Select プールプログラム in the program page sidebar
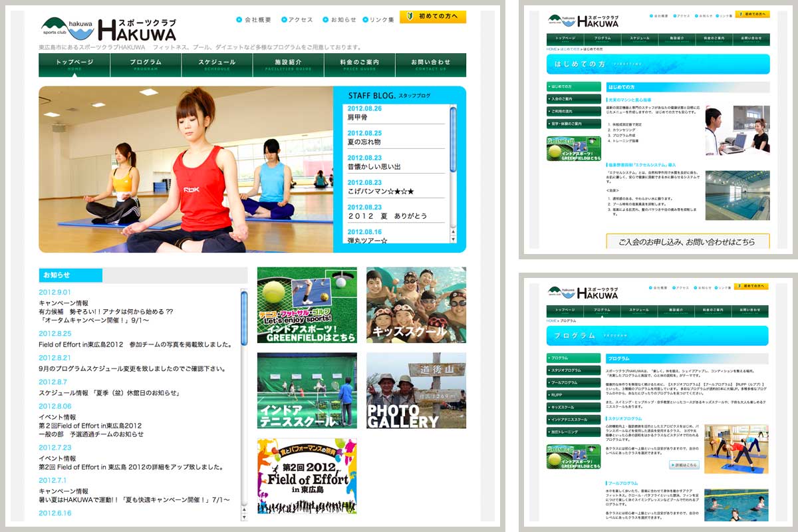Screen dimensions: 798x532 [x=573, y=382]
